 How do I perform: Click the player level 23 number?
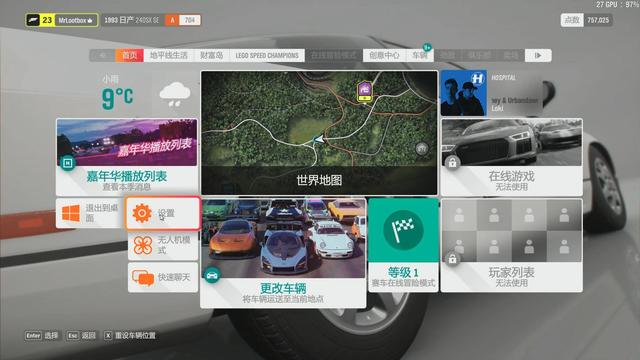pyautogui.click(x=47, y=20)
